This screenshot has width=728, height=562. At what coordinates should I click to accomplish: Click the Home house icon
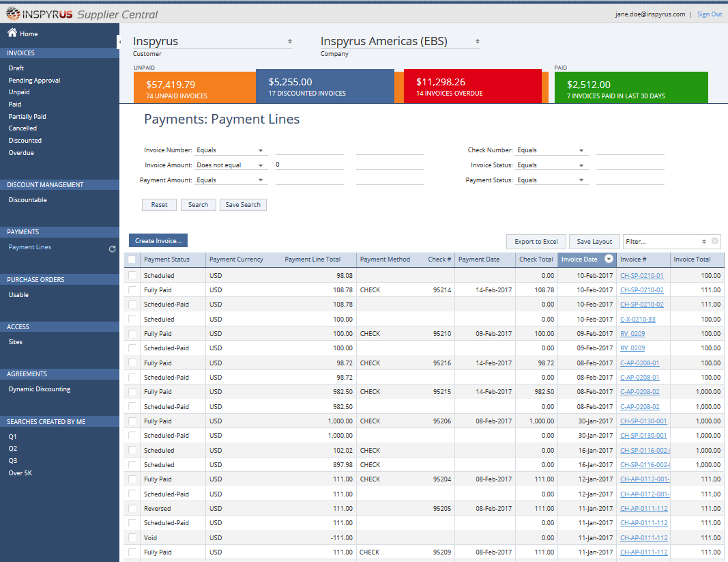[12, 33]
